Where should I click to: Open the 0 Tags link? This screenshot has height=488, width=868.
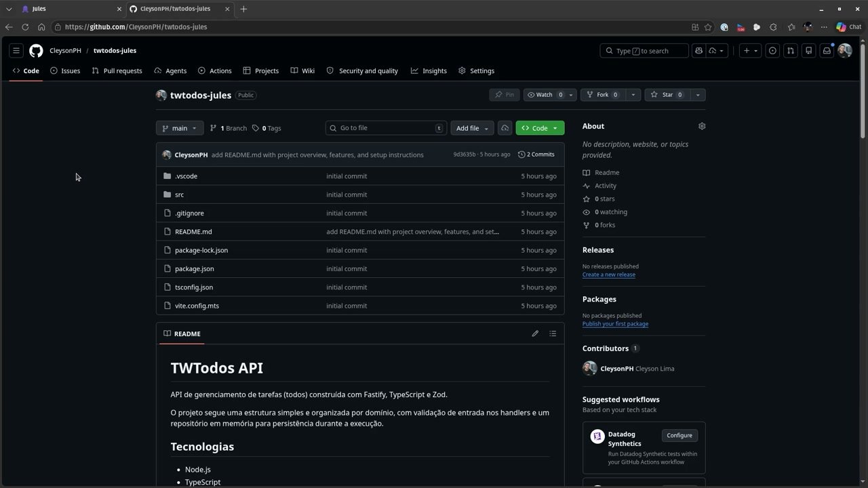point(267,128)
